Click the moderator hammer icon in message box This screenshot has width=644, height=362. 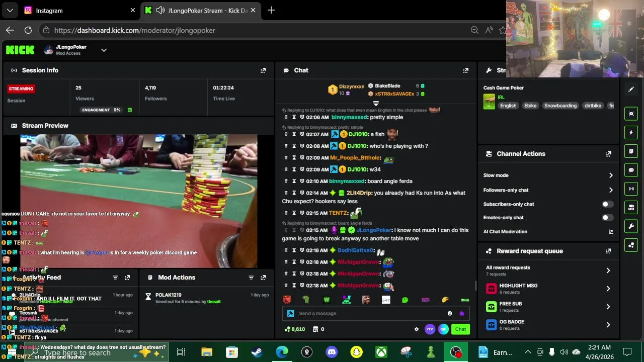tap(290, 313)
